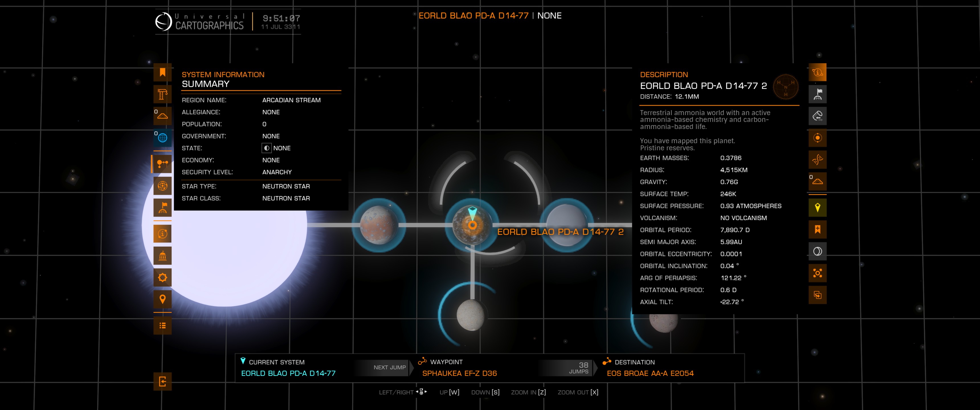Click the right panel surface landing icon
980x410 pixels.
pos(817,181)
